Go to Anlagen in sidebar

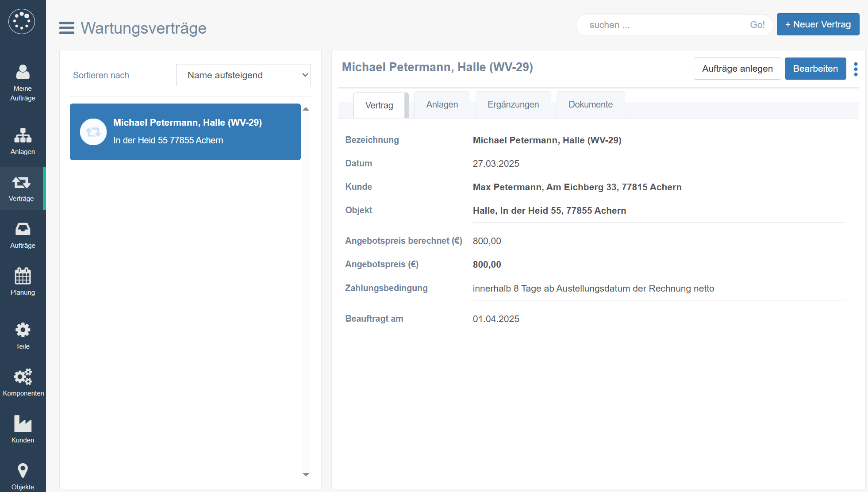click(23, 141)
